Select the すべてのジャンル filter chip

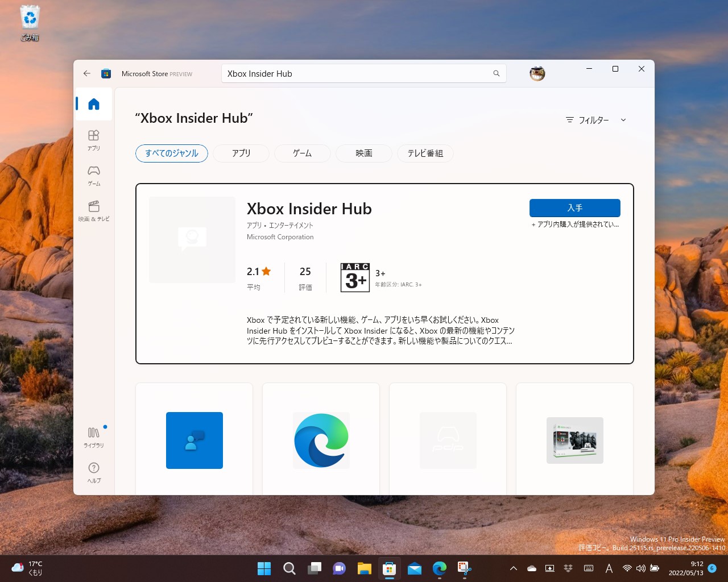[x=171, y=153]
